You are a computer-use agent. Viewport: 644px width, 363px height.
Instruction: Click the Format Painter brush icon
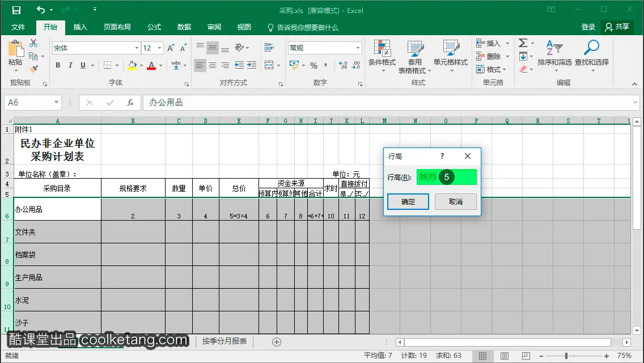pyautogui.click(x=33, y=68)
